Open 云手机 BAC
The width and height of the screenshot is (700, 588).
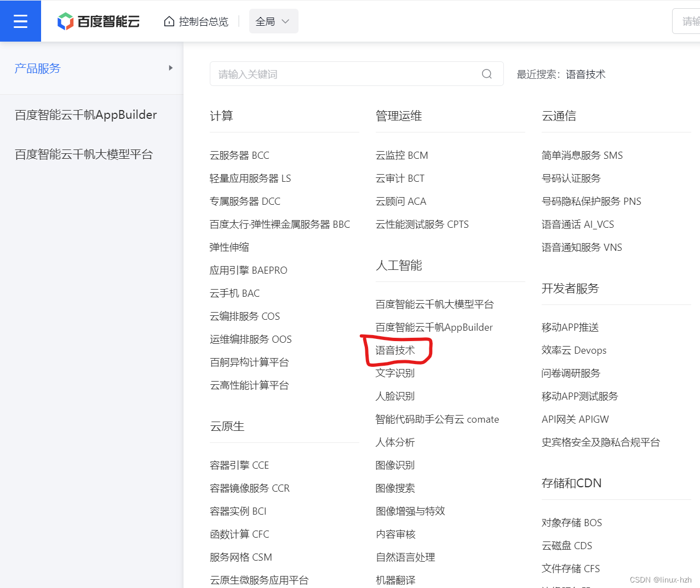235,293
